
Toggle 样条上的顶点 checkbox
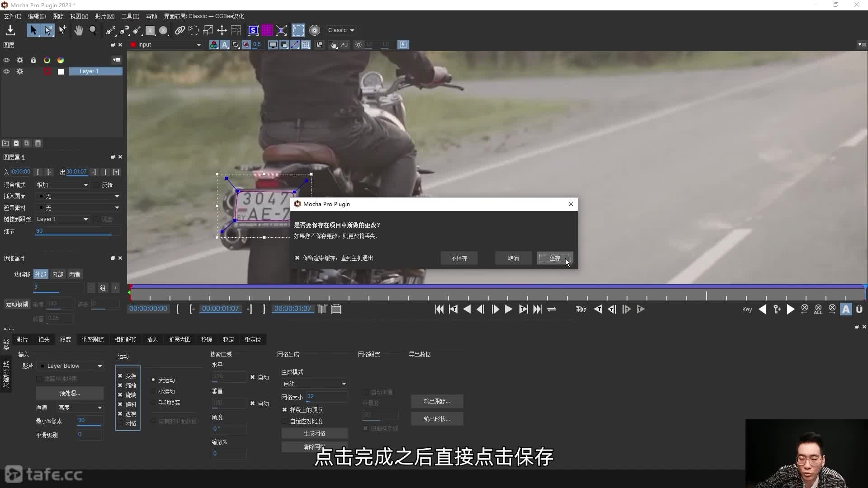click(284, 410)
